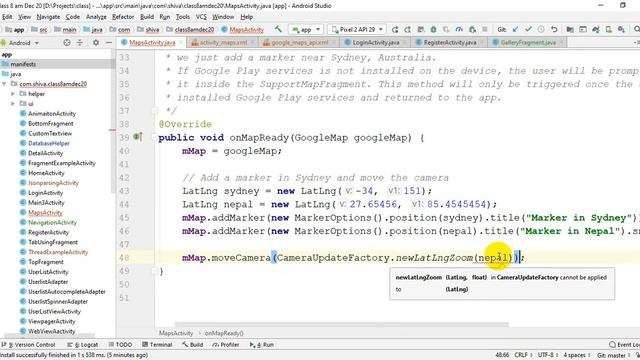Open the VCS menu
640x360 pixels.
(x=201, y=17)
